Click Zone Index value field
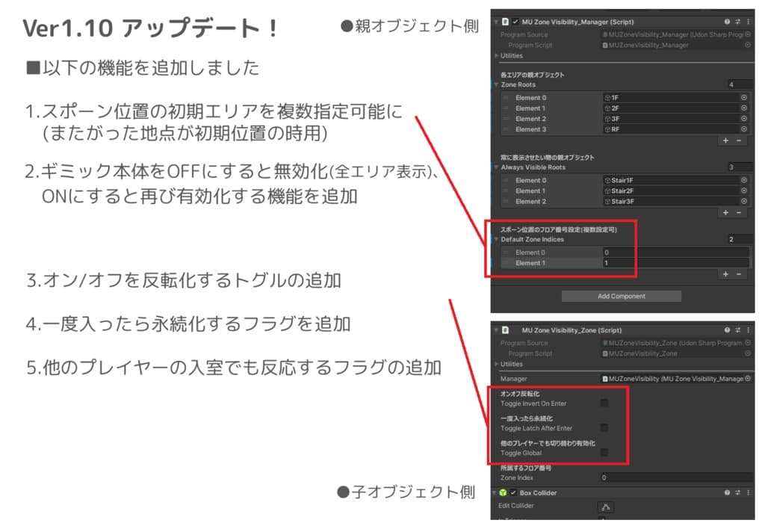 (677, 477)
